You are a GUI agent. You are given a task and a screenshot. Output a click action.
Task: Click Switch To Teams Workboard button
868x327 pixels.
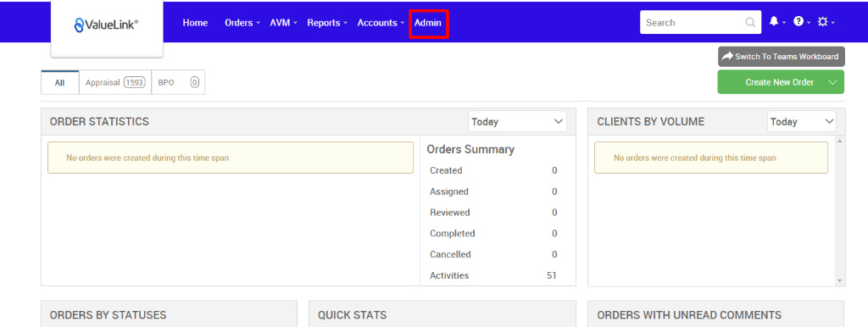(781, 57)
